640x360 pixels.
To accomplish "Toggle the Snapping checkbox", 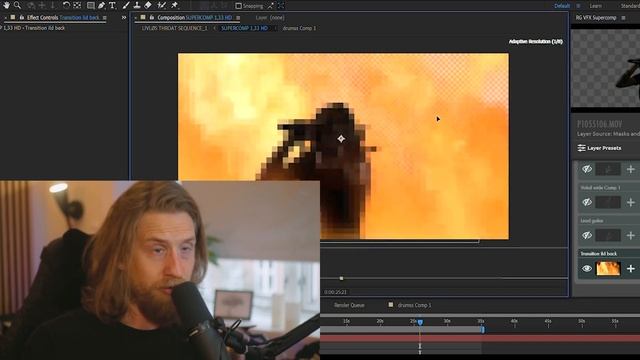I will [x=239, y=6].
